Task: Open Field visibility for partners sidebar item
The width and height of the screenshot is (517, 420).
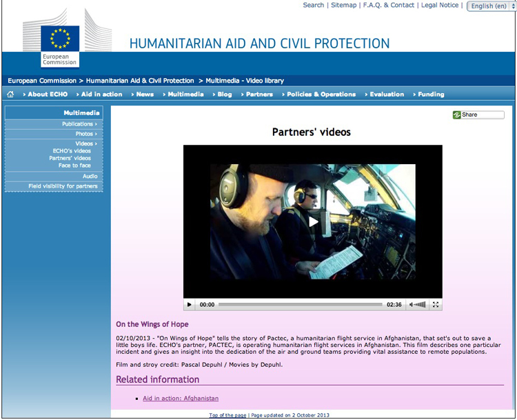Action: click(x=63, y=186)
